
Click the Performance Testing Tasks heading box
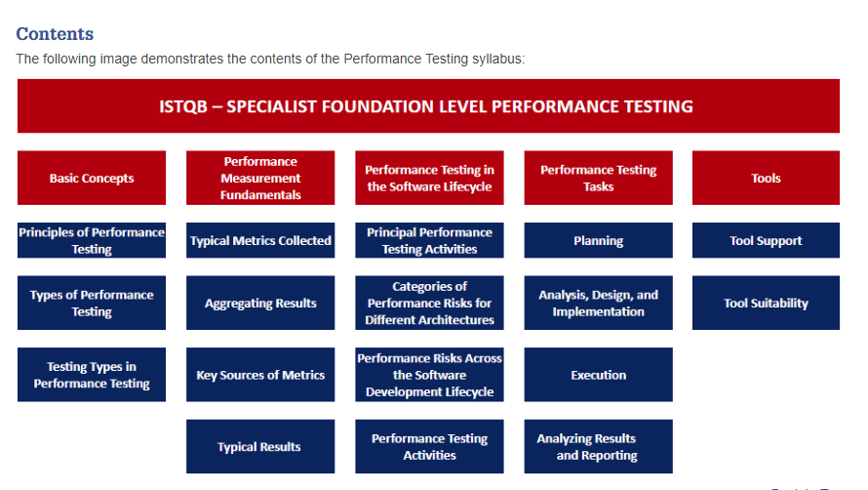[x=599, y=178]
